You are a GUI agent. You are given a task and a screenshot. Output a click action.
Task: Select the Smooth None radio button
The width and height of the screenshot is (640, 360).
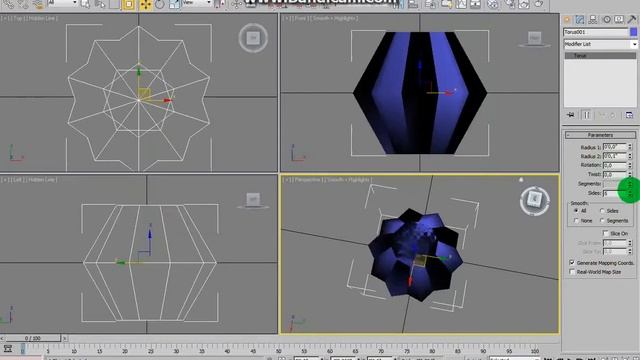click(x=576, y=220)
